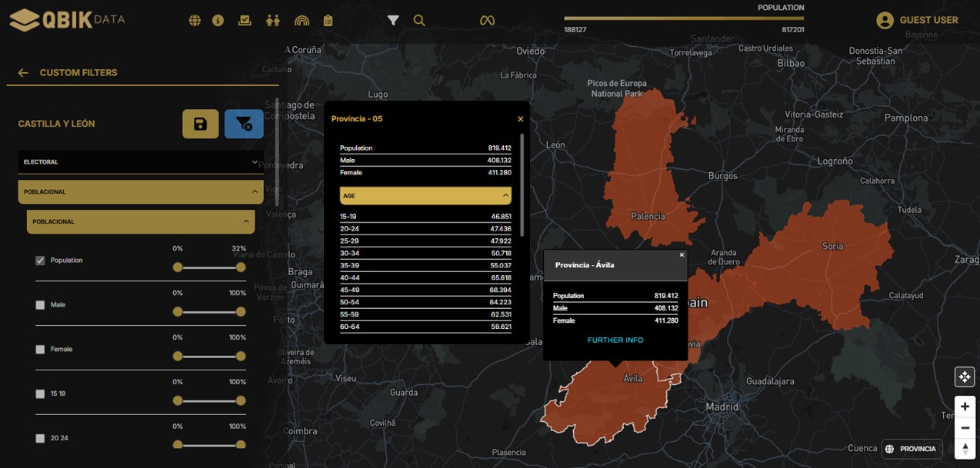Image resolution: width=980 pixels, height=468 pixels.
Task: Click the Custom Filters heading
Action: point(78,73)
